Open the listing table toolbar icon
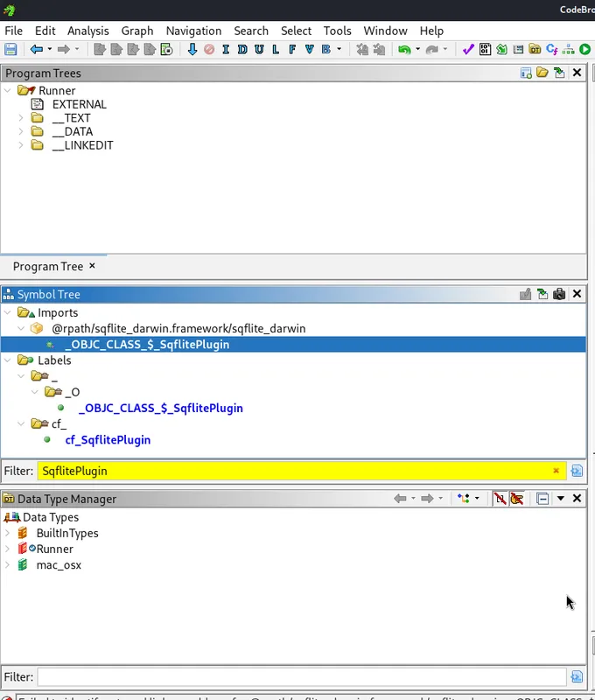 tap(518, 49)
